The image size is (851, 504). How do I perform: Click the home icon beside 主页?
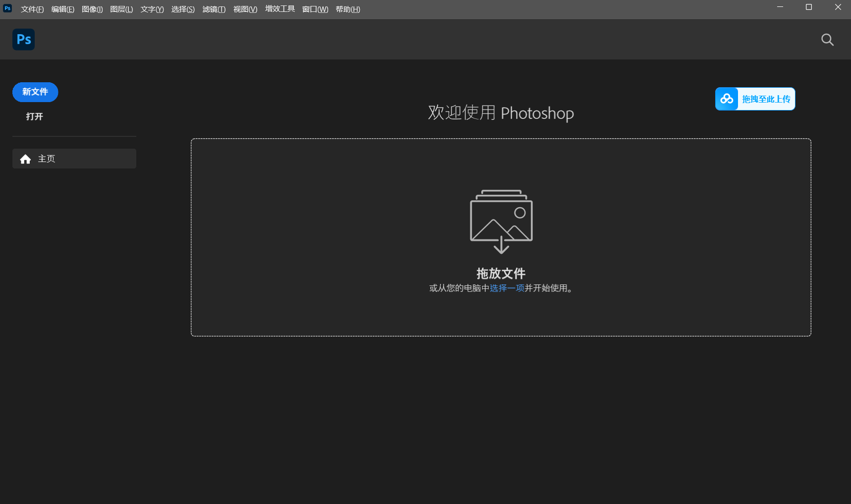[25, 159]
